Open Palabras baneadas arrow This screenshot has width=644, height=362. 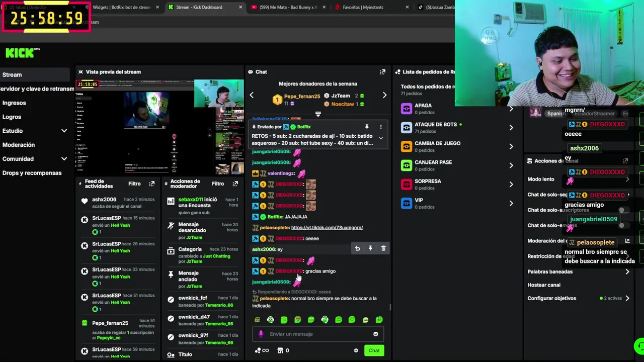tap(627, 271)
